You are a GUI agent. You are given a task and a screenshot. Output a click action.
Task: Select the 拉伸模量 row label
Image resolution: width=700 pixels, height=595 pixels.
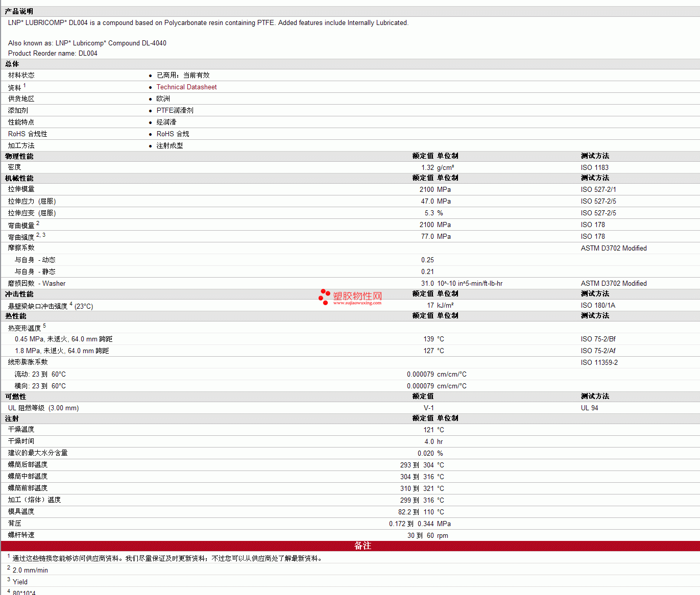[21, 189]
